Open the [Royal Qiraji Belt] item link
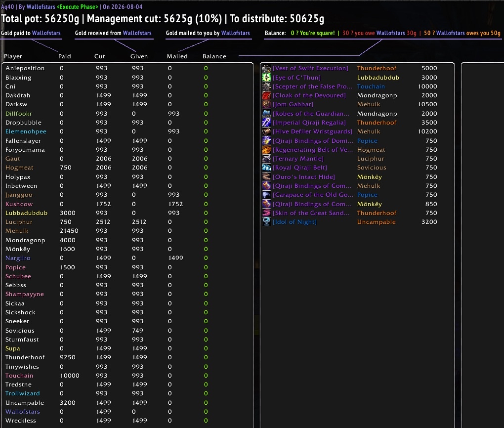This screenshot has height=428, width=504. point(300,168)
